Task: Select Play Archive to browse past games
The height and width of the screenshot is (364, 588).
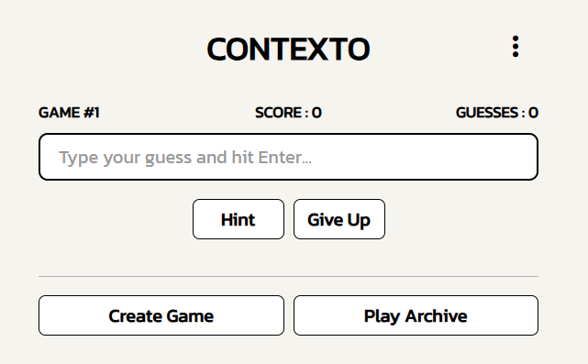Action: (x=416, y=315)
